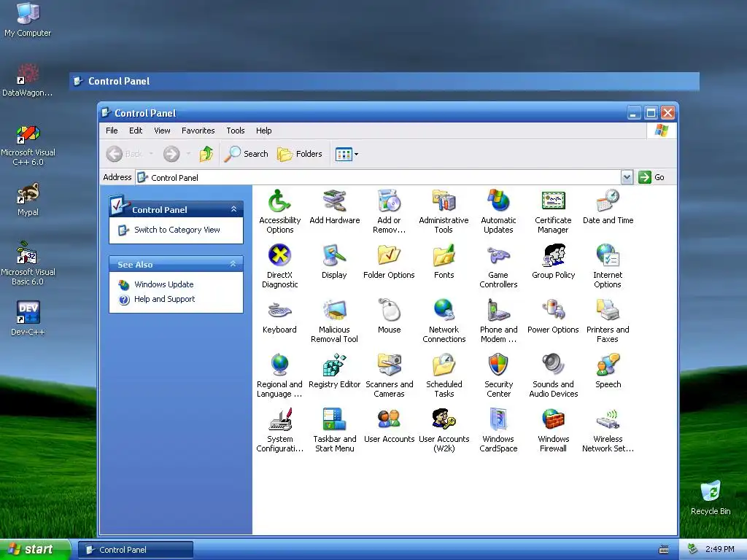The width and height of the screenshot is (747, 560).
Task: Open the Edit menu
Action: coord(136,131)
